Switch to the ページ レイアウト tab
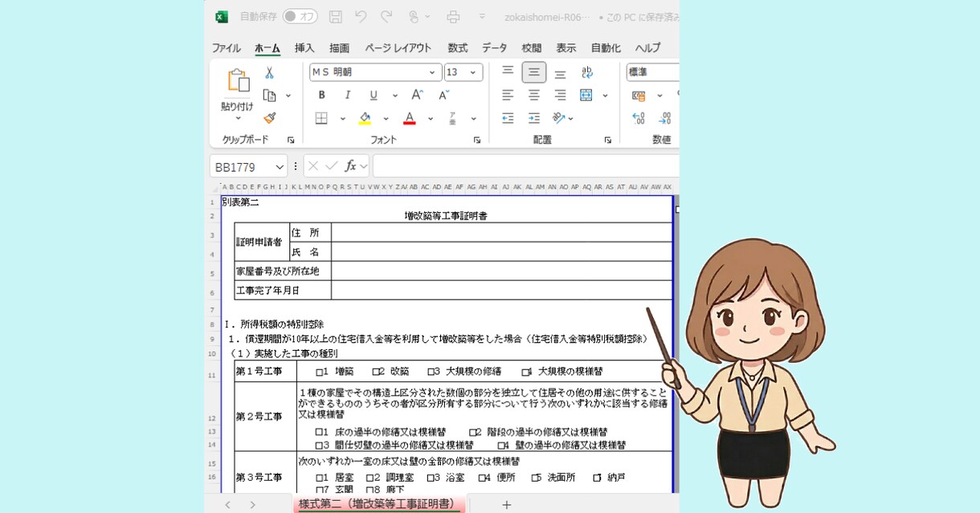 pos(398,48)
